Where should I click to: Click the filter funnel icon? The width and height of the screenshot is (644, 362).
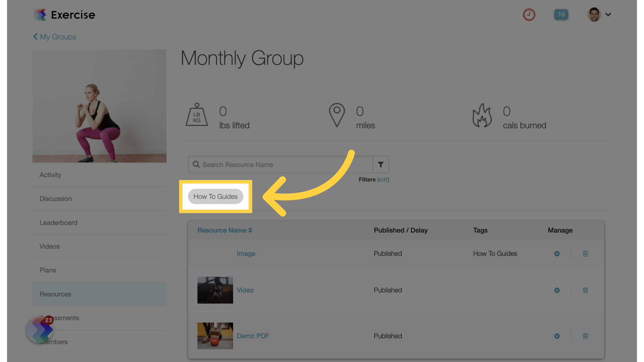[380, 165]
